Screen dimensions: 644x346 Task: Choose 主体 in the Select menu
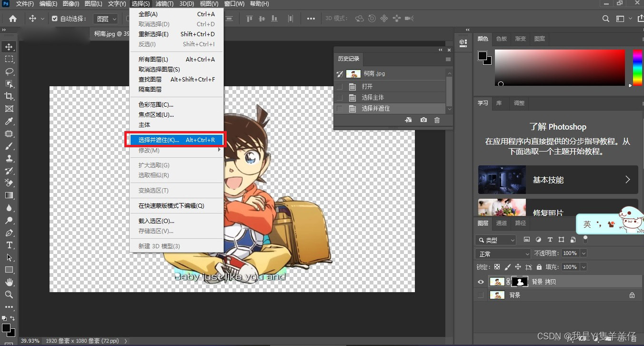point(176,124)
